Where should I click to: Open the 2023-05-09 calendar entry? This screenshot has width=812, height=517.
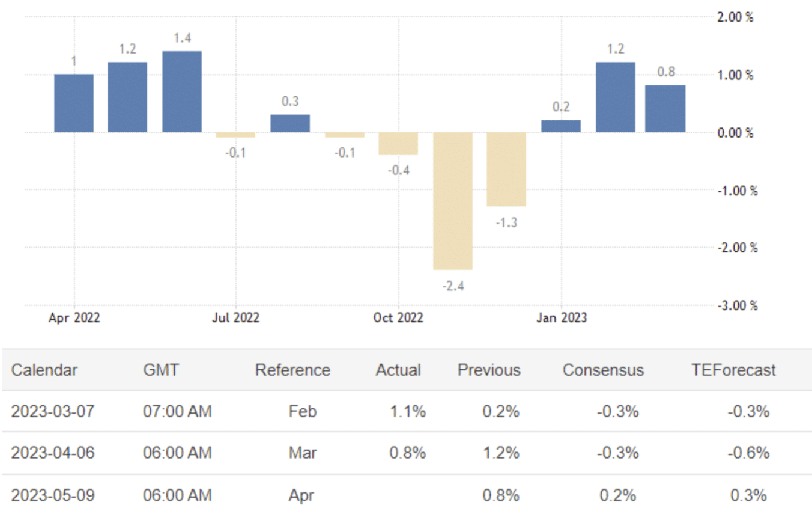53,495
